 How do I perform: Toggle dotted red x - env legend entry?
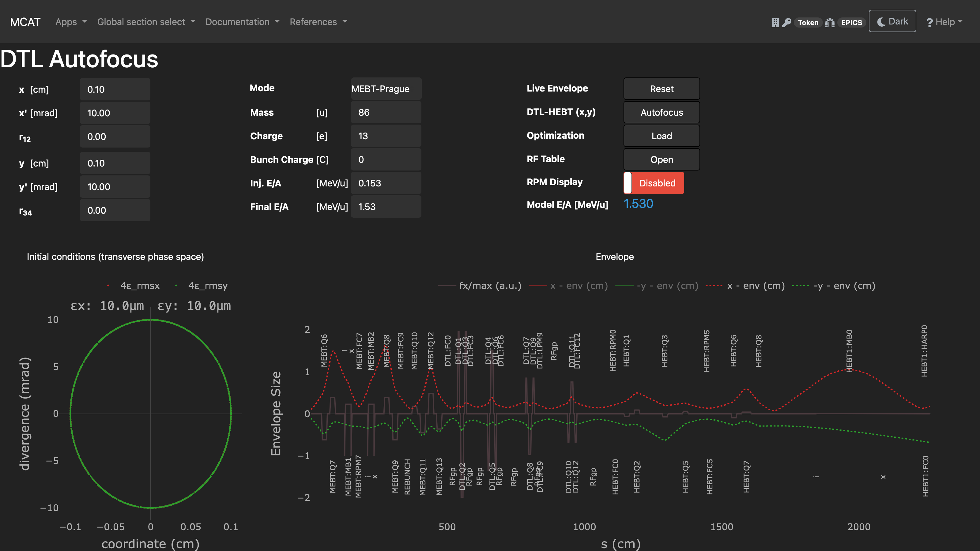[x=745, y=286]
